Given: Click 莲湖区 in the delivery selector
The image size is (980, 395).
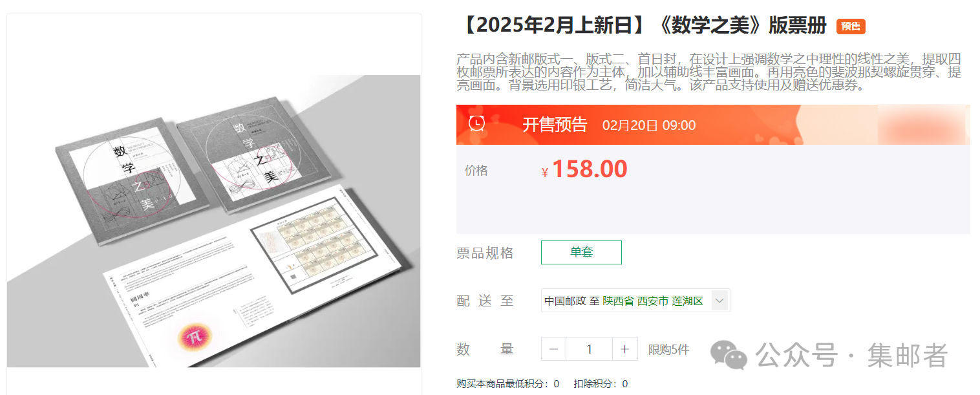Looking at the screenshot, I should tap(687, 301).
